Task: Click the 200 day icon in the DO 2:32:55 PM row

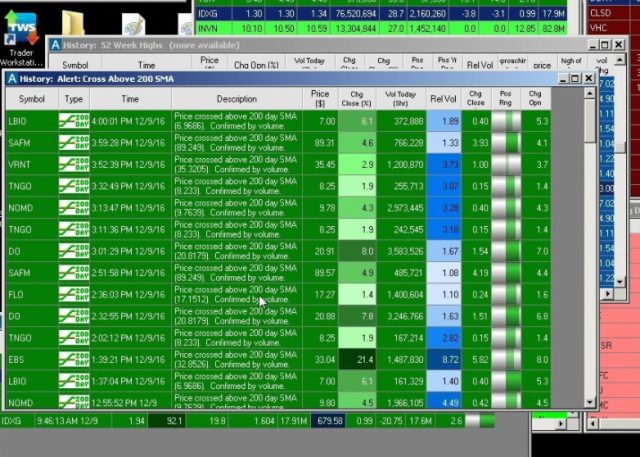Action: click(x=74, y=316)
